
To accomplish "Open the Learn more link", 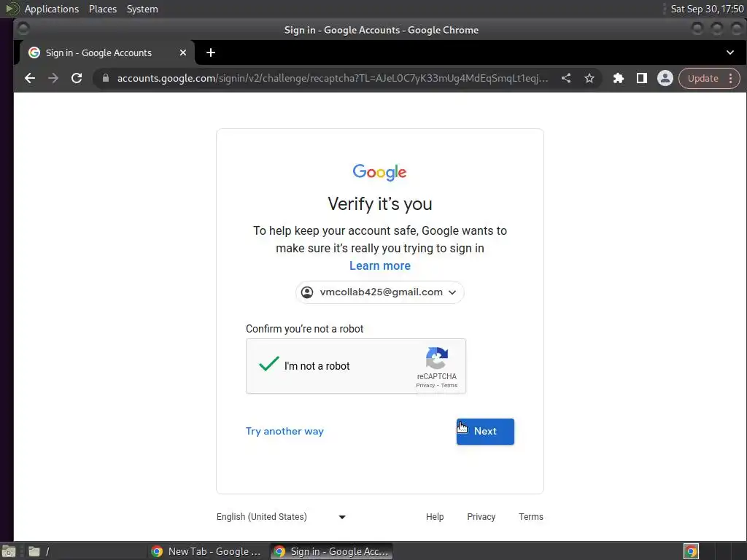I will coord(379,265).
